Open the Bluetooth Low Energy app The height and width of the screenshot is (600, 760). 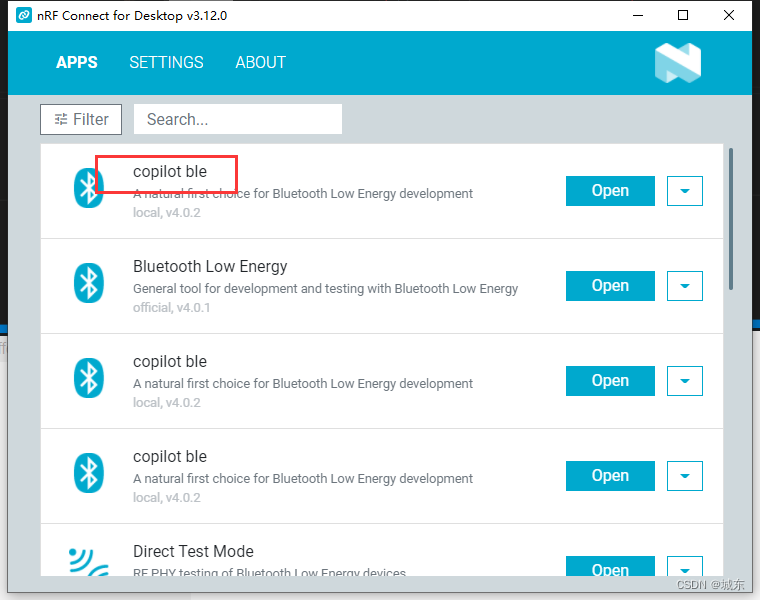(x=610, y=286)
